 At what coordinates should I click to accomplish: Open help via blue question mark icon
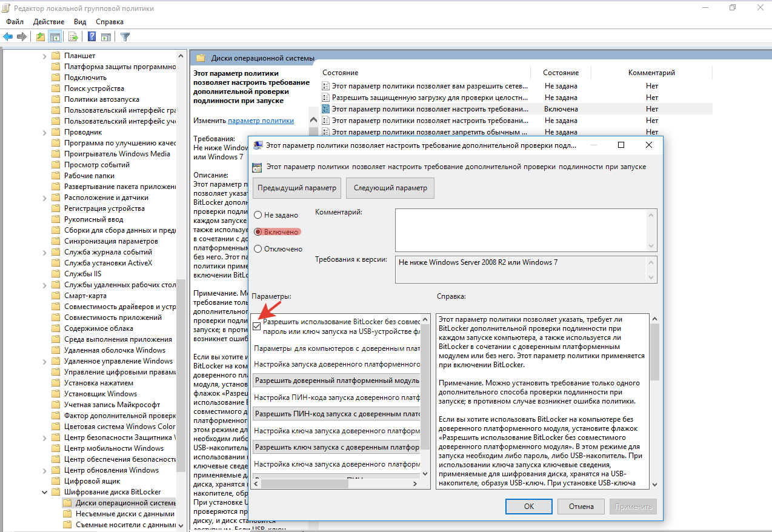(92, 36)
